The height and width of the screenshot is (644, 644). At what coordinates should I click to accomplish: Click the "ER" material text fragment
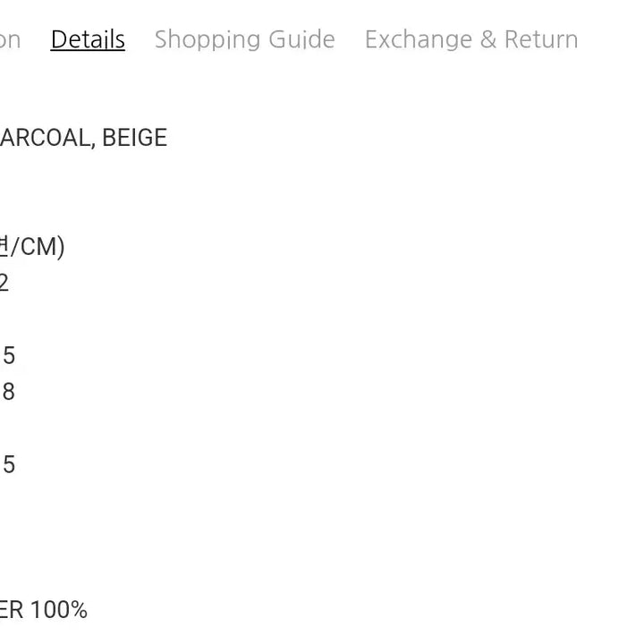tap(11, 611)
